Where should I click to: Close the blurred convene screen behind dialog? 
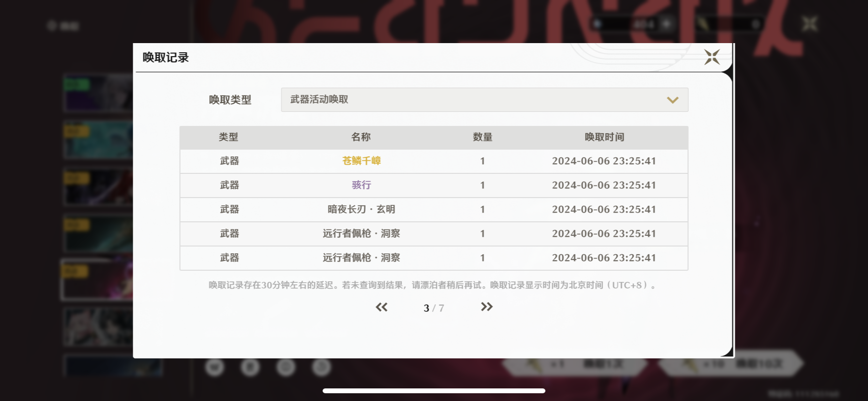pyautogui.click(x=809, y=24)
